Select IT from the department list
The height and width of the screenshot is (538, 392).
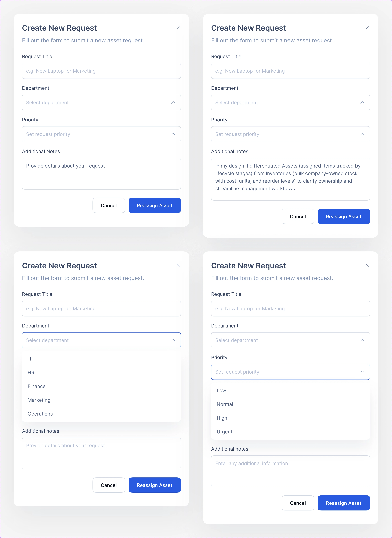101,359
